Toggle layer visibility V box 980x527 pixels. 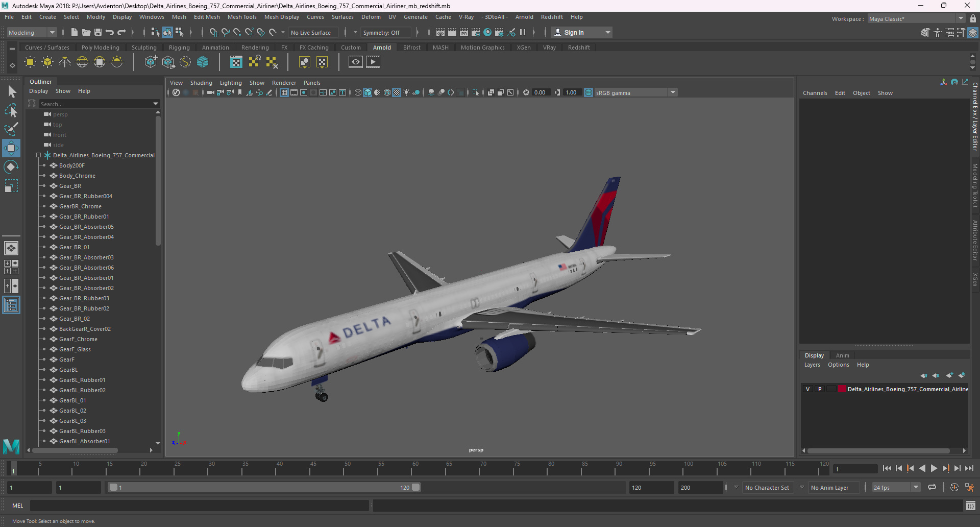(x=807, y=389)
